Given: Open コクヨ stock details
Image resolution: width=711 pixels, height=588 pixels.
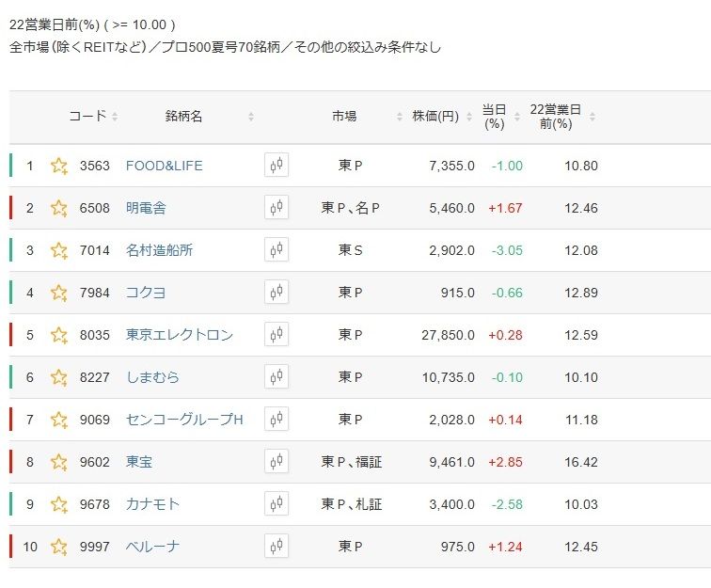Looking at the screenshot, I should pyautogui.click(x=146, y=293).
